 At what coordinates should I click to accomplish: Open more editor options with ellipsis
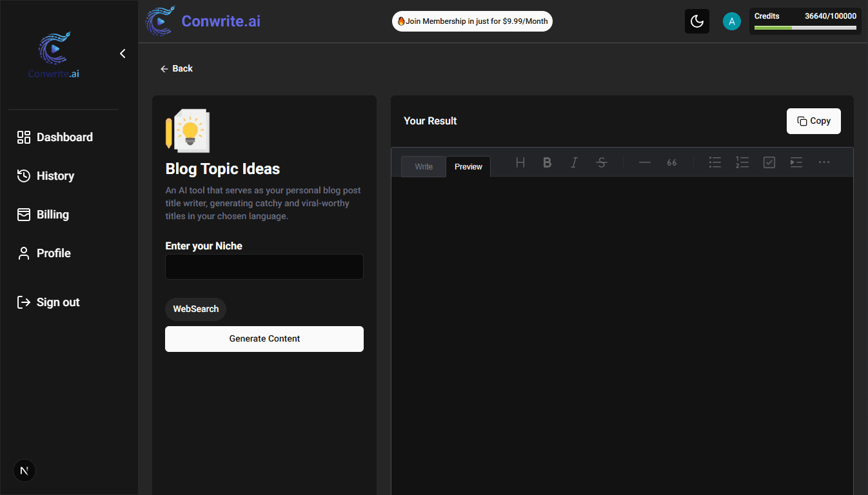click(x=824, y=162)
